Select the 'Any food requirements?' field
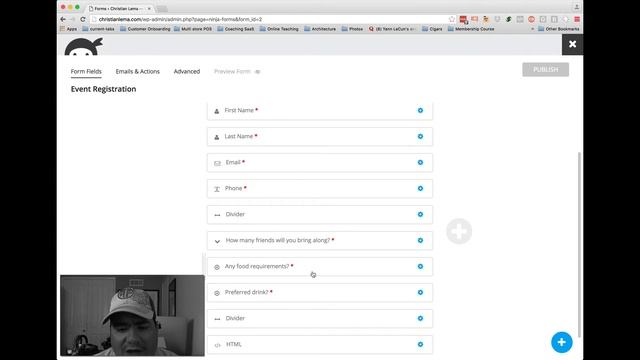Viewport: 640px width, 360px height. (x=320, y=267)
